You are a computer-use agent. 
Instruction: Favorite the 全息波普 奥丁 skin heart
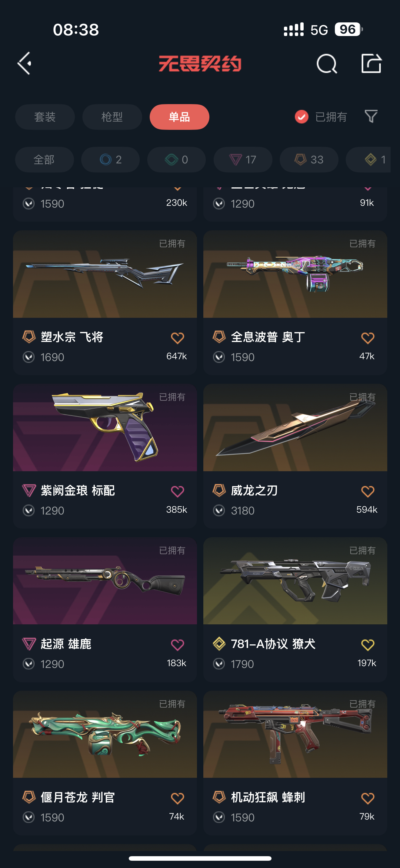(367, 338)
